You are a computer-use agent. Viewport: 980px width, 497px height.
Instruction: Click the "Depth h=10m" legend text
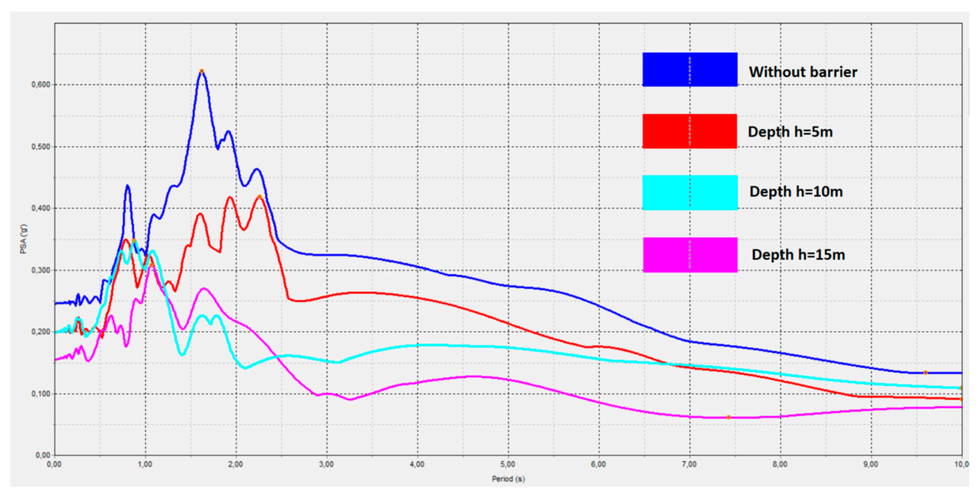pos(796,192)
